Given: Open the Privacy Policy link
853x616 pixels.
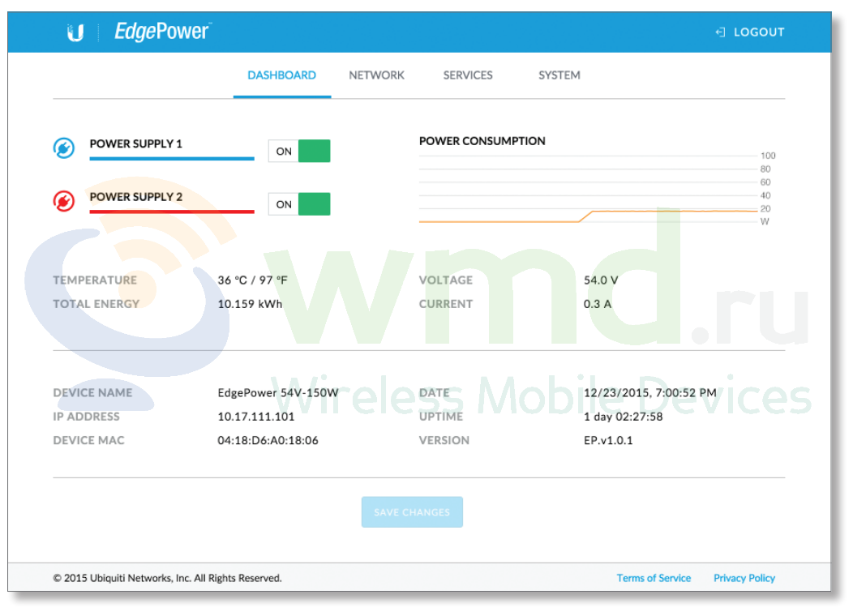Looking at the screenshot, I should (x=744, y=578).
